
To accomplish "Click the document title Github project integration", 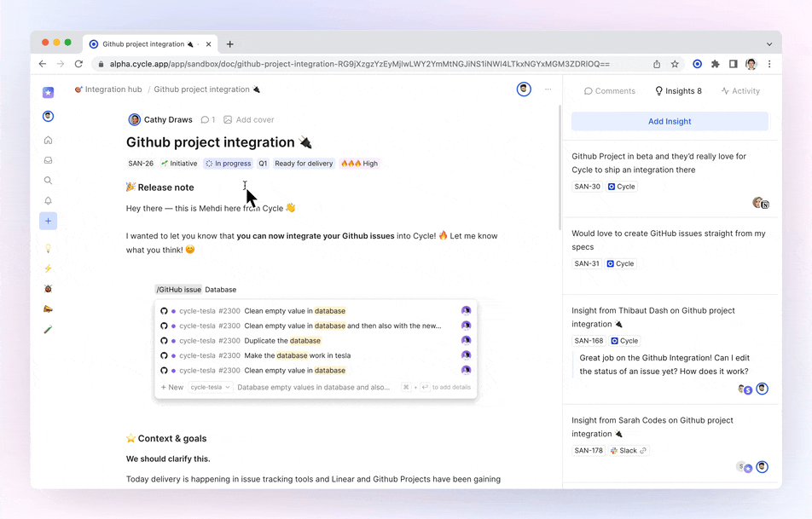I will [x=219, y=142].
